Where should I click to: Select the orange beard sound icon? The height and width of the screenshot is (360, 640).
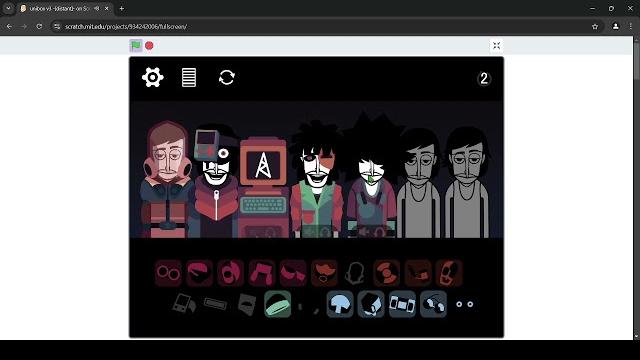324,273
